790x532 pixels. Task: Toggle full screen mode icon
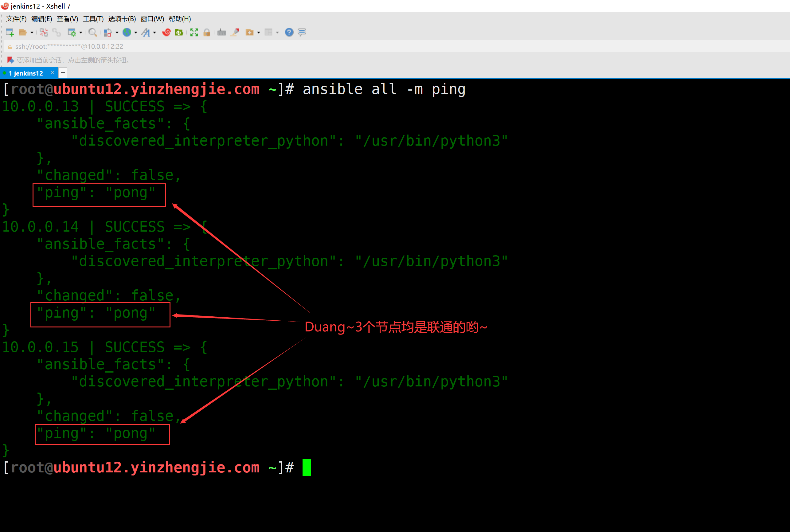coord(194,32)
